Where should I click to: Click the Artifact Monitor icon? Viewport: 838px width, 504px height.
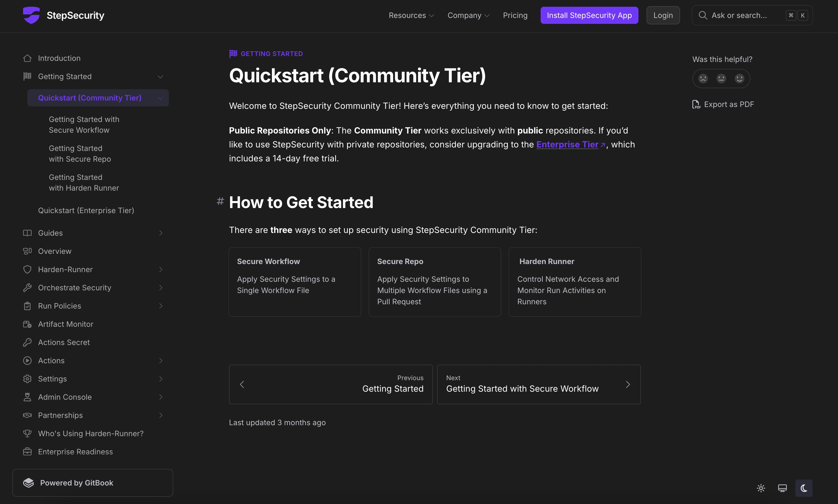[x=27, y=324]
